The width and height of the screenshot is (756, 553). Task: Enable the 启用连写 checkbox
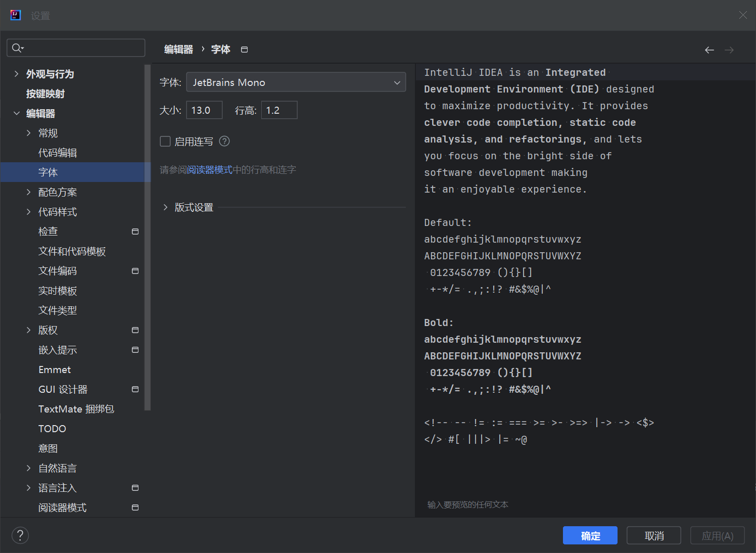point(165,142)
